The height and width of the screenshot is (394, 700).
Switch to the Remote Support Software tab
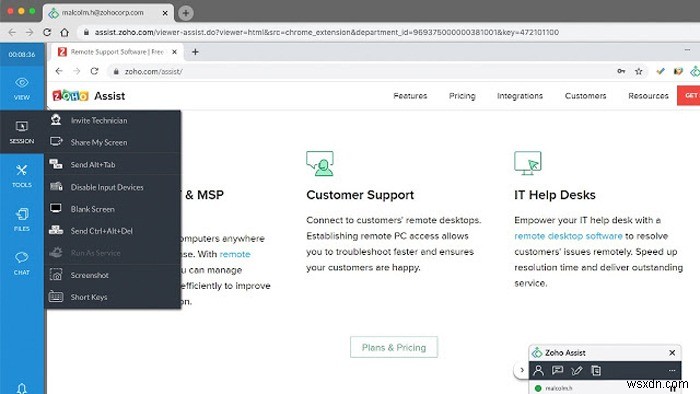pos(117,52)
